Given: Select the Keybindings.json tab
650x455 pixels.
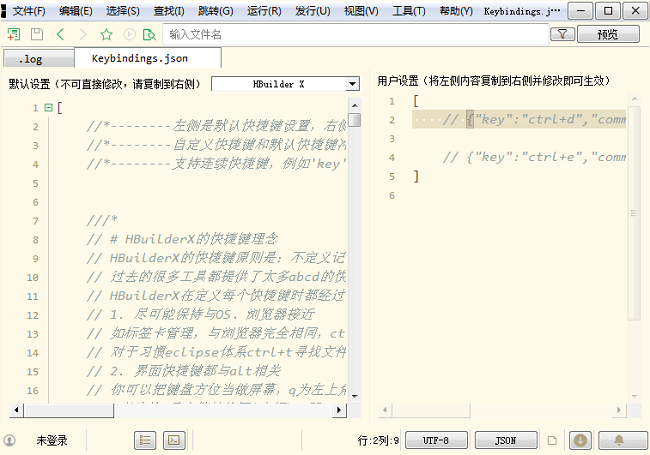Looking at the screenshot, I should (148, 58).
